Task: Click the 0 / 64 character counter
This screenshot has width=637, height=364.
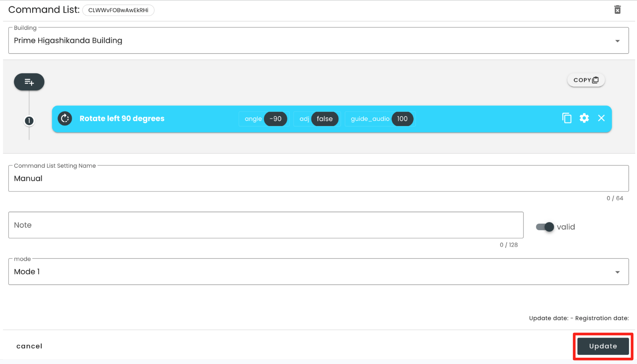Action: click(x=615, y=198)
